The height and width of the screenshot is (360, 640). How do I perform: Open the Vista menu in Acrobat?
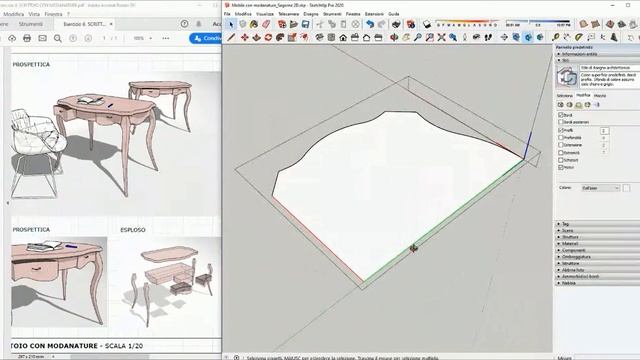[x=34, y=14]
